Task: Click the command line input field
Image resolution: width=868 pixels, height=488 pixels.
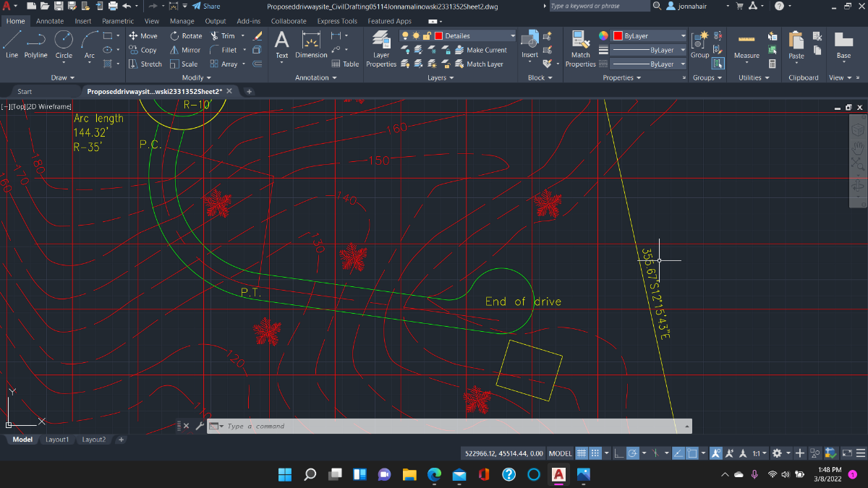Action: click(456, 426)
